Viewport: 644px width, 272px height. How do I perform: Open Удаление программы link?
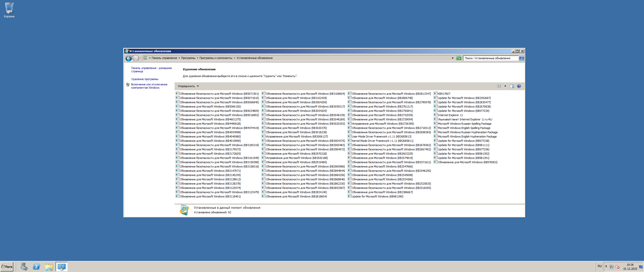[x=145, y=79]
